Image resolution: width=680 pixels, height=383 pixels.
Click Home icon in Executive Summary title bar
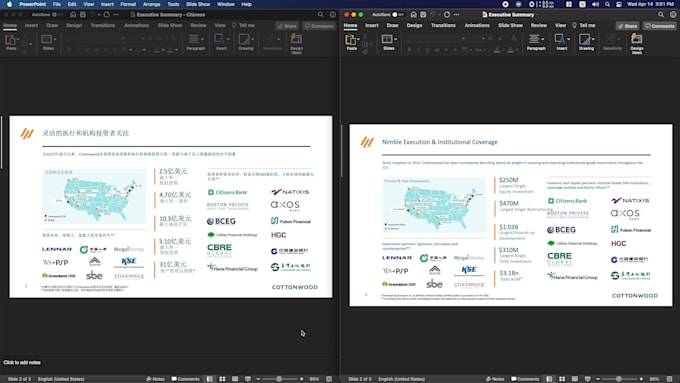413,14
